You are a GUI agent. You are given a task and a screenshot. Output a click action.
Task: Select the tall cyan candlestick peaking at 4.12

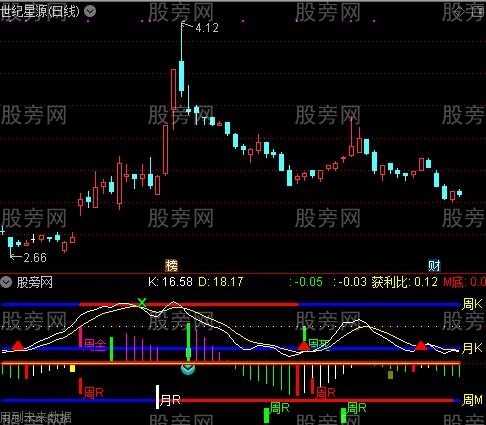click(x=182, y=59)
